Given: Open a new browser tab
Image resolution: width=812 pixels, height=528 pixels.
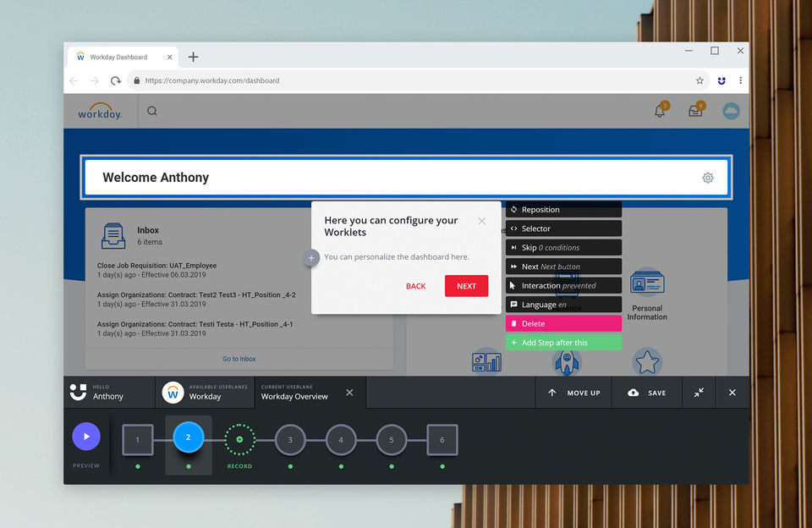Looking at the screenshot, I should pos(193,57).
